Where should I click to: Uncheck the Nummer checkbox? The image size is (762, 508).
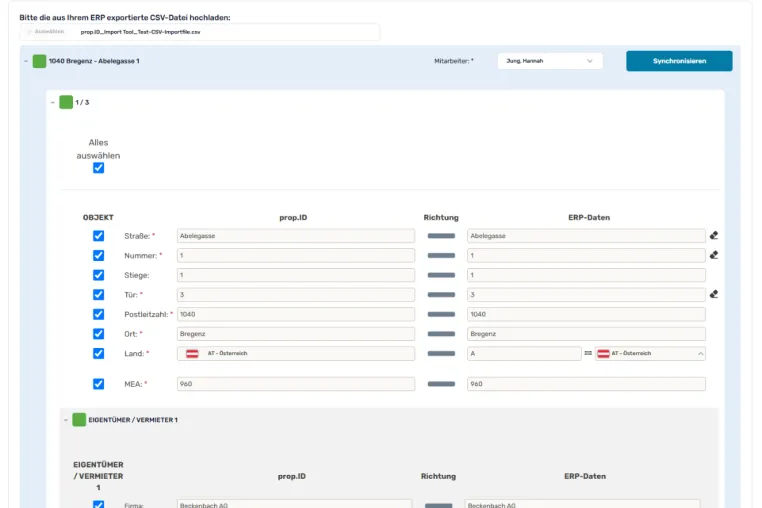tap(99, 255)
